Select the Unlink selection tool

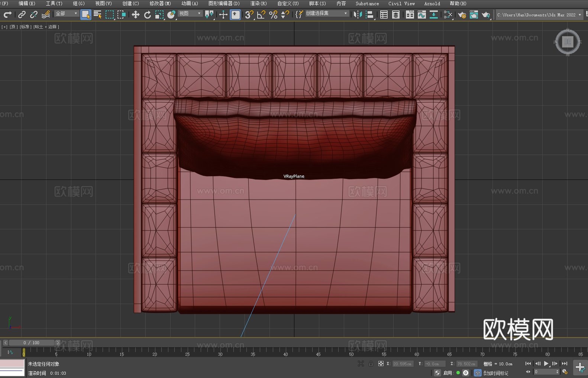[x=34, y=14]
